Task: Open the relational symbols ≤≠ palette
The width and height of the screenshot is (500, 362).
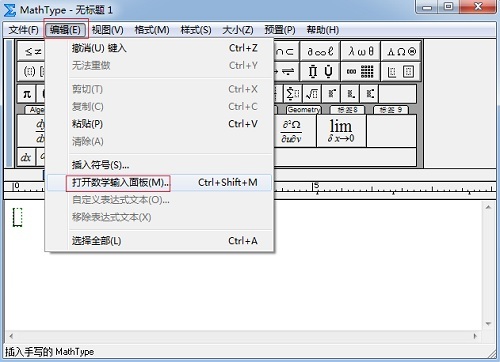Action: pyautogui.click(x=31, y=51)
